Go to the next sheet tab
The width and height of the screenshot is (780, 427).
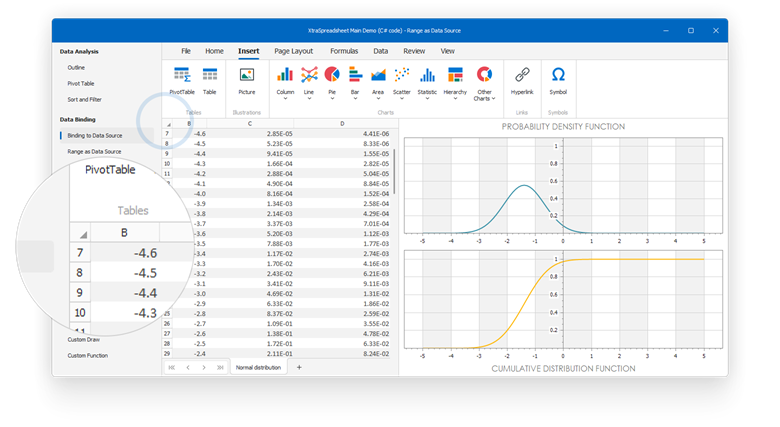[x=204, y=367]
